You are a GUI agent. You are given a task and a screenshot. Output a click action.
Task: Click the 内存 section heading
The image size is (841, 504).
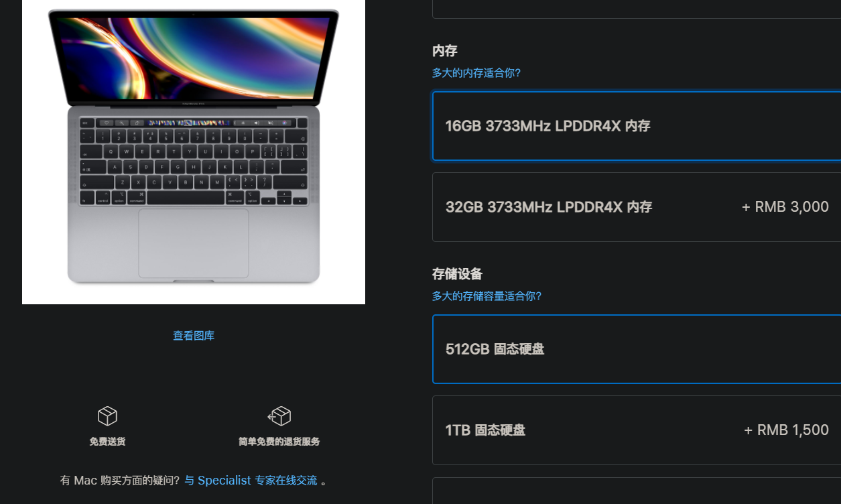pyautogui.click(x=445, y=51)
